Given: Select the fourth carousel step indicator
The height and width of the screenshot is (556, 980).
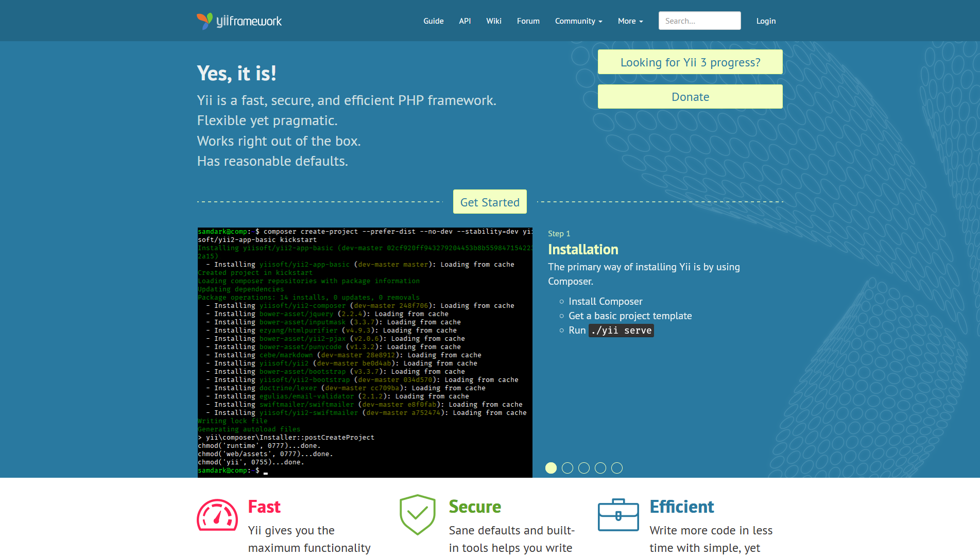Looking at the screenshot, I should [600, 468].
